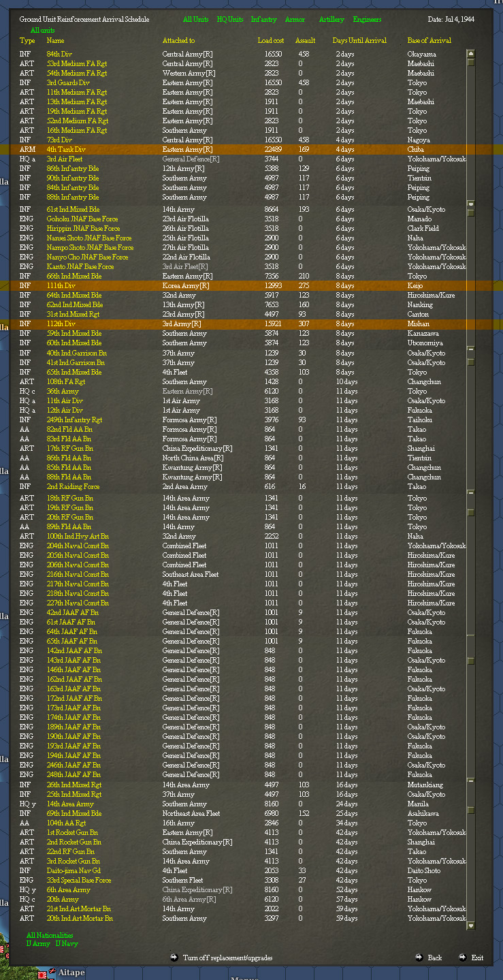Open 73rd Div unit
503x980 pixels.
tap(59, 140)
